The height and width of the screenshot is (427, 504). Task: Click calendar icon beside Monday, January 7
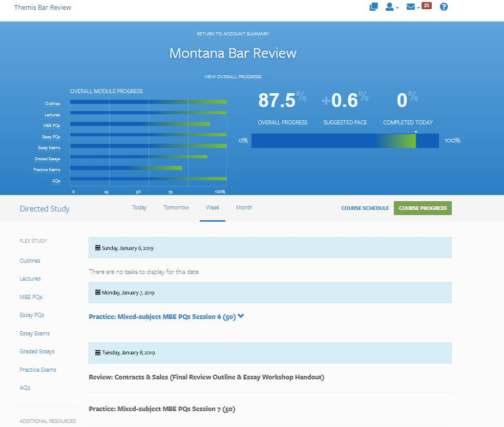(x=98, y=293)
